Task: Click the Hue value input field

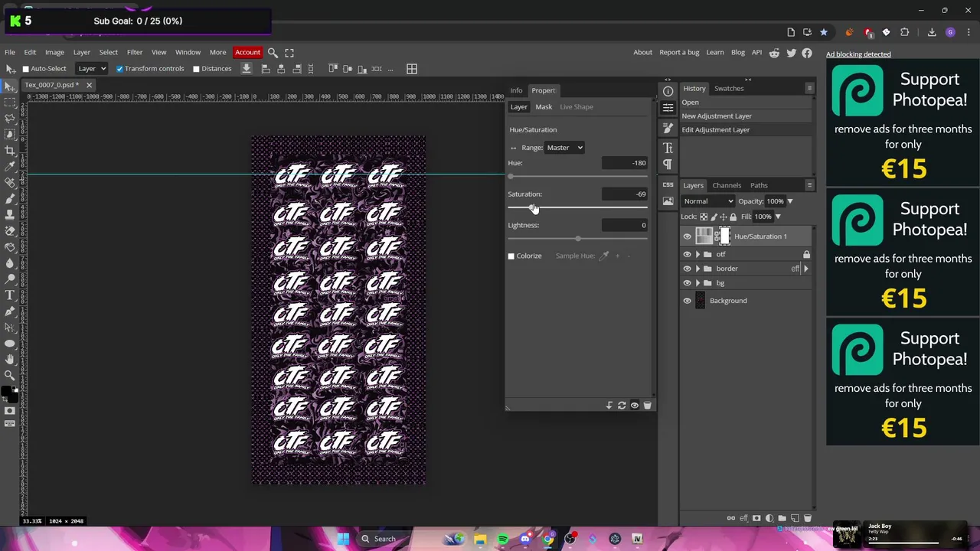Action: point(624,163)
